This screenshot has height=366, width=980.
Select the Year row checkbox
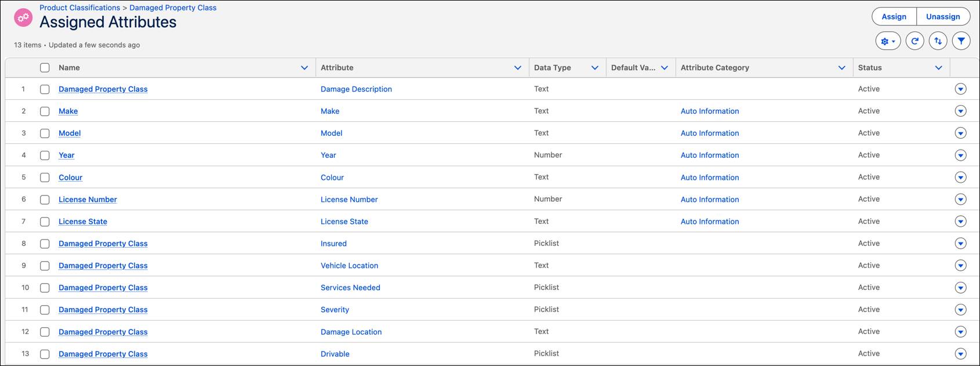[45, 155]
